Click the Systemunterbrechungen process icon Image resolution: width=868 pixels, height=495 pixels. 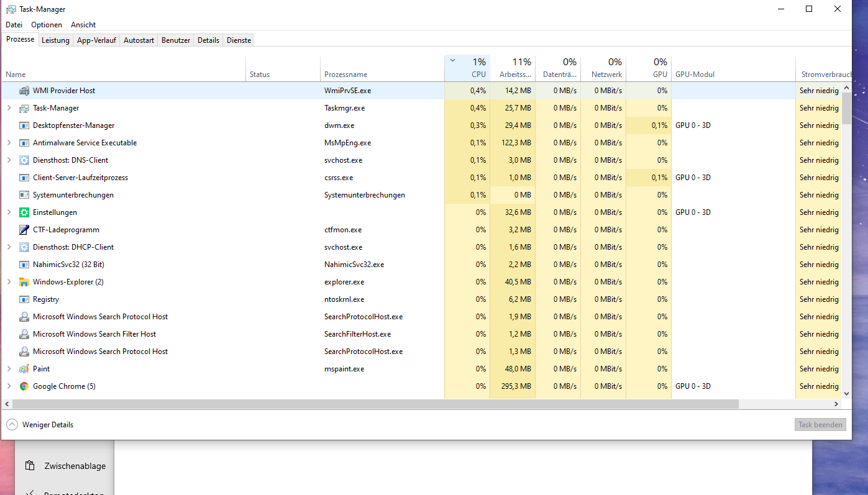pos(24,195)
